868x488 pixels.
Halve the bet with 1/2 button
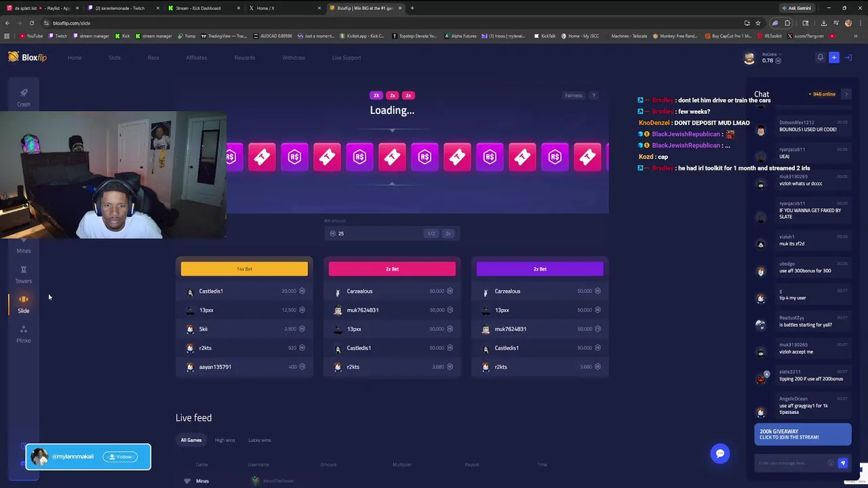tap(431, 233)
